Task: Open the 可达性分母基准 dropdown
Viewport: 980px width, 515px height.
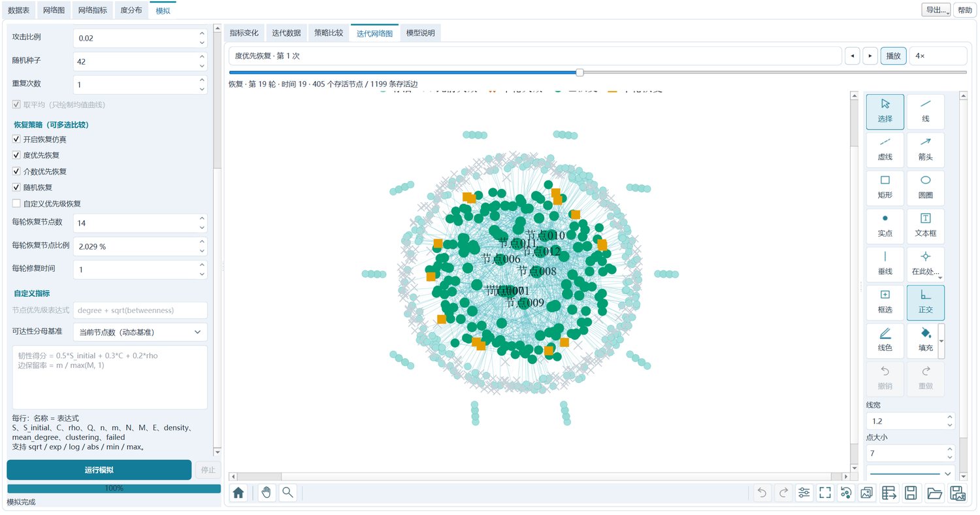Action: [x=140, y=332]
